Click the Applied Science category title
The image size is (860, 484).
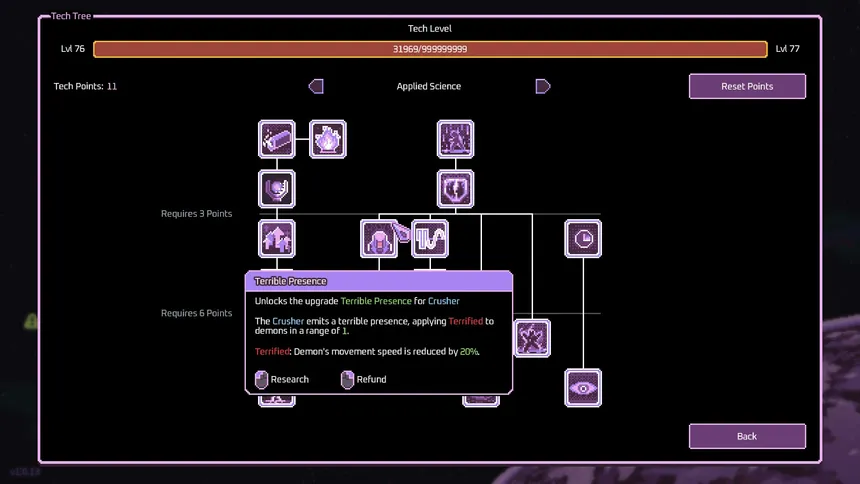(429, 86)
